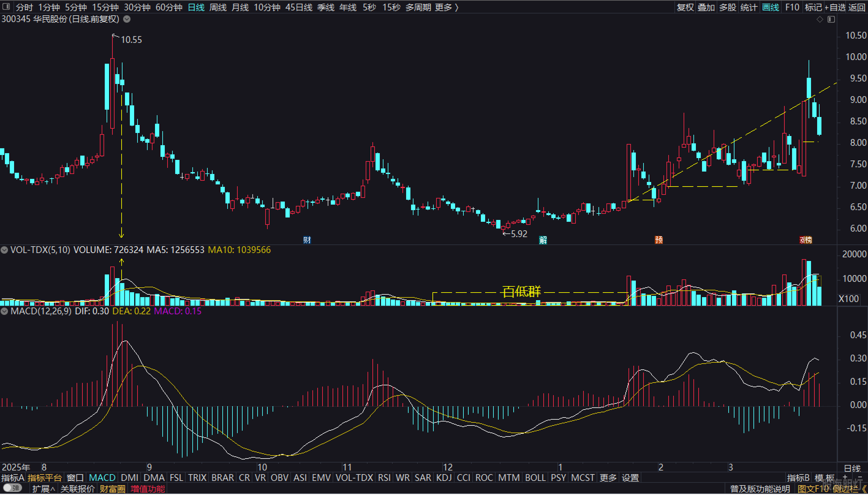
Task: Click the panel layout icon beside the diamond
Action: (831, 19)
